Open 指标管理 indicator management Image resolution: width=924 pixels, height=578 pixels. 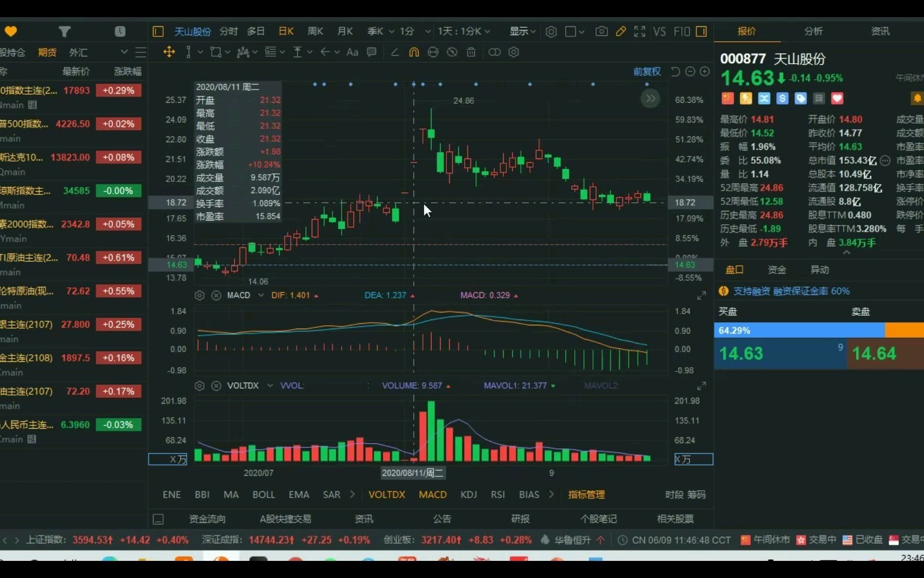[x=587, y=495]
